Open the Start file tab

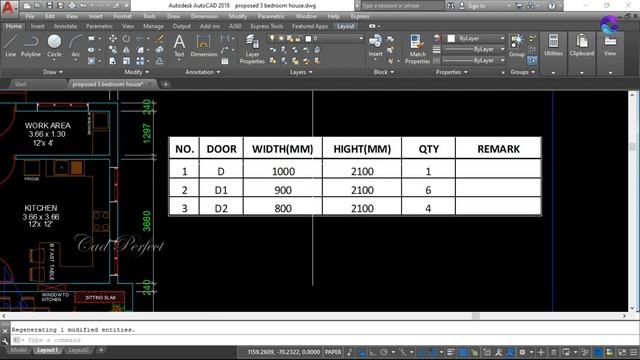pyautogui.click(x=20, y=84)
